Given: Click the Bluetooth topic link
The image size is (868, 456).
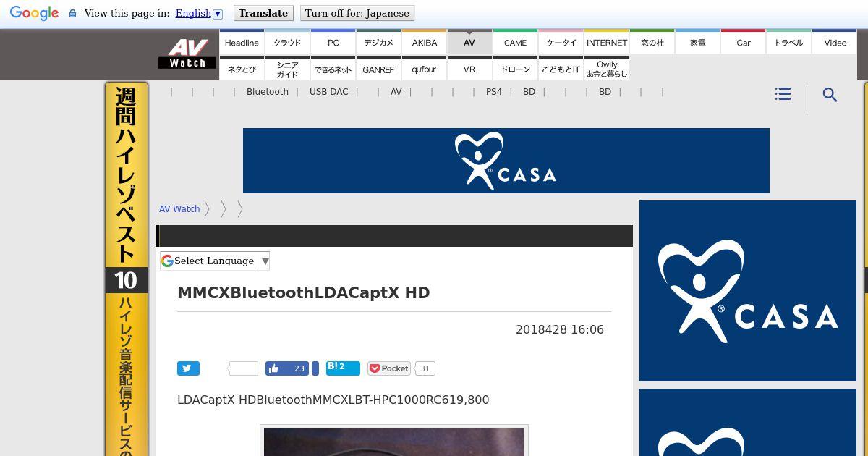Looking at the screenshot, I should click(268, 92).
